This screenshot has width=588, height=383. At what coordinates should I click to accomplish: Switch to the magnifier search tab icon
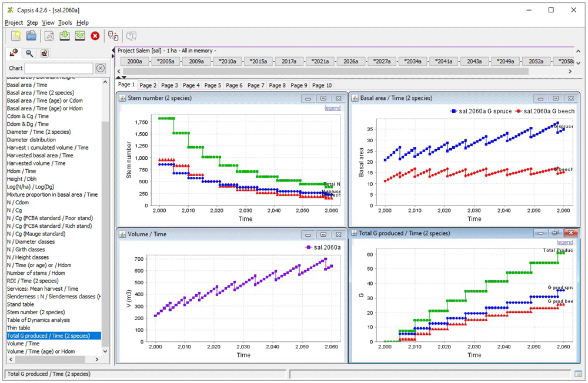pos(29,53)
